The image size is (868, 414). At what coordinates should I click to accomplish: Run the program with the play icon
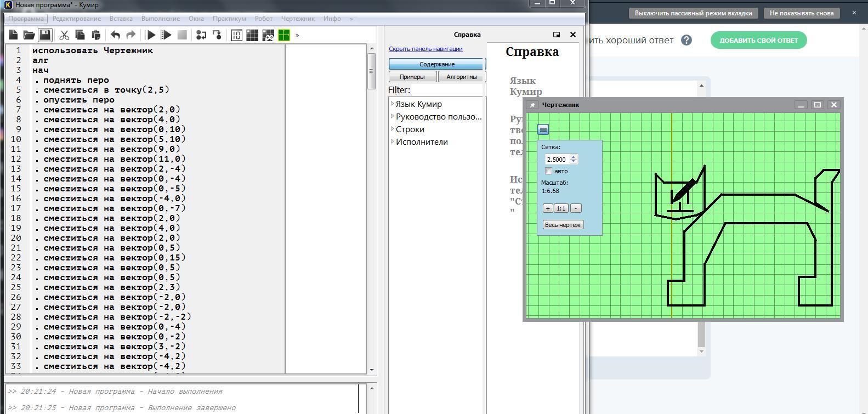pyautogui.click(x=150, y=35)
